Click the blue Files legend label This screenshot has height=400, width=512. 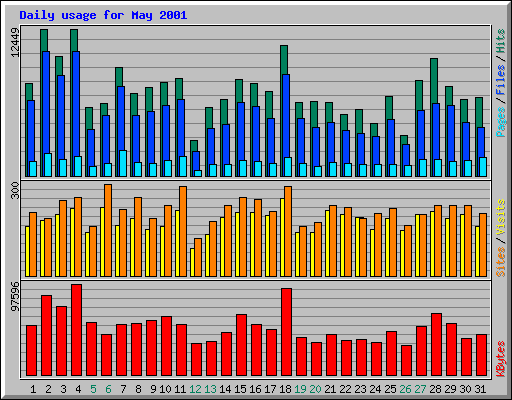tap(501, 80)
